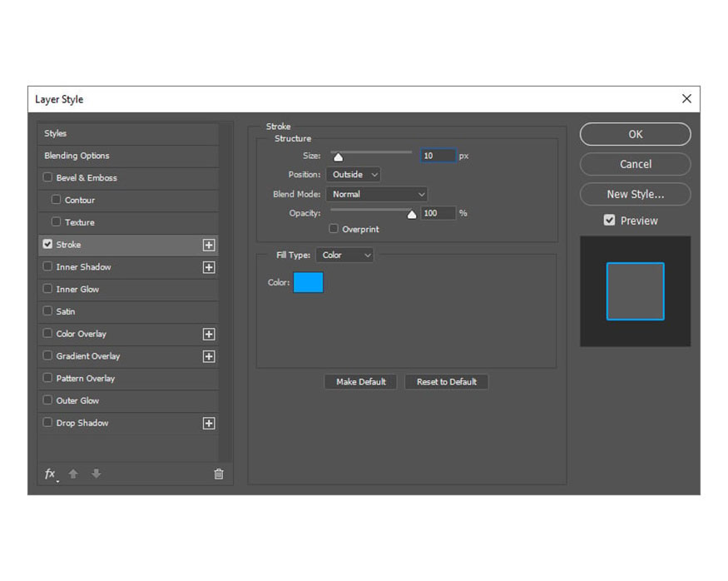This screenshot has height=581, width=728.
Task: Toggle the Overprint checkbox
Action: pos(334,229)
